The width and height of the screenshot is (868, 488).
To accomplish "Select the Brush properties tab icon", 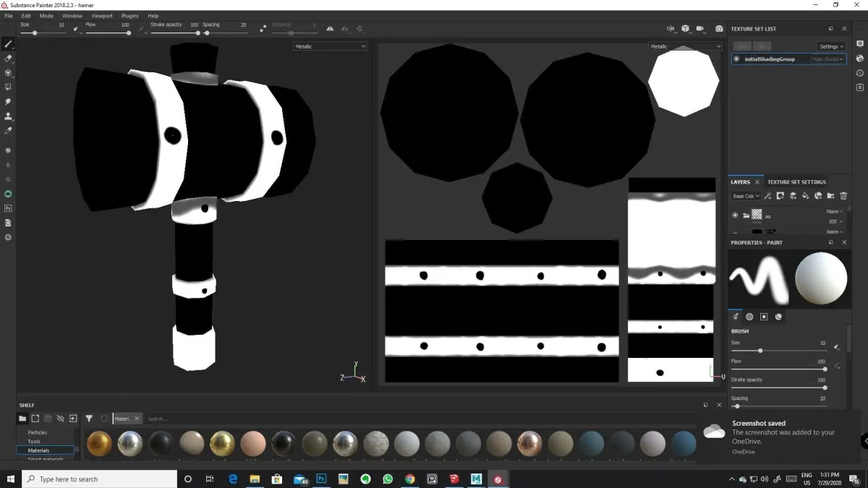I will 736,317.
